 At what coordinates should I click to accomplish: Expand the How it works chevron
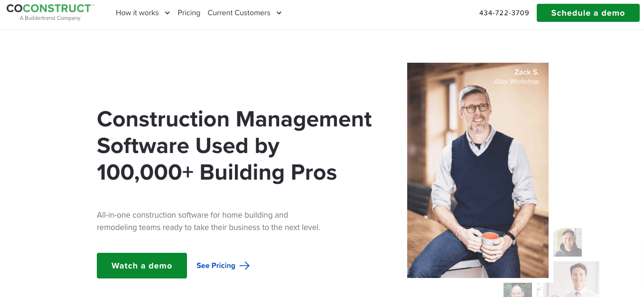[167, 13]
